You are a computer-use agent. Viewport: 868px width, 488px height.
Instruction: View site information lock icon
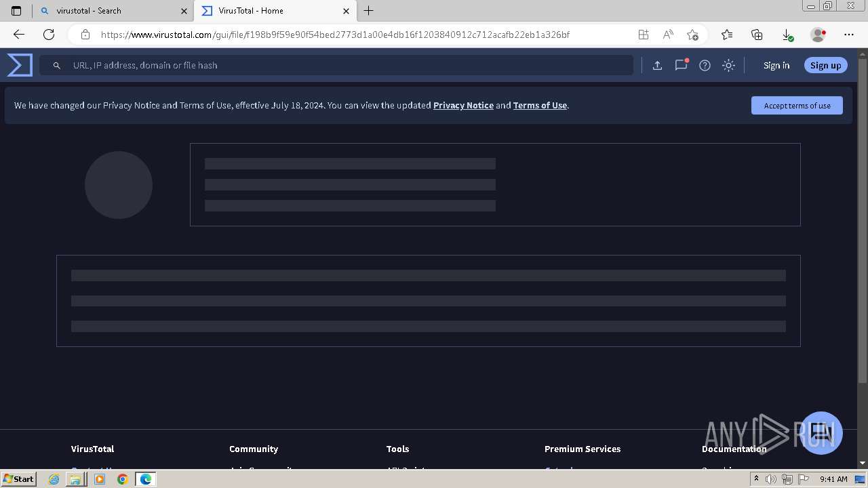pyautogui.click(x=85, y=35)
